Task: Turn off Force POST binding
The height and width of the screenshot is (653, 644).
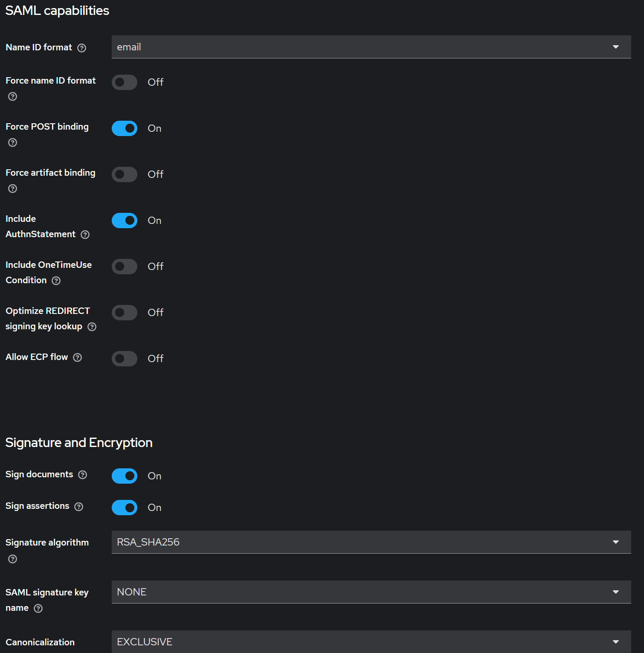Action: pos(124,128)
